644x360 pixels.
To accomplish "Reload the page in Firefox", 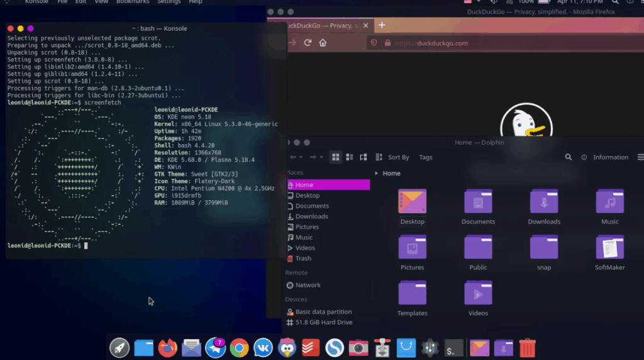I will click(x=308, y=43).
